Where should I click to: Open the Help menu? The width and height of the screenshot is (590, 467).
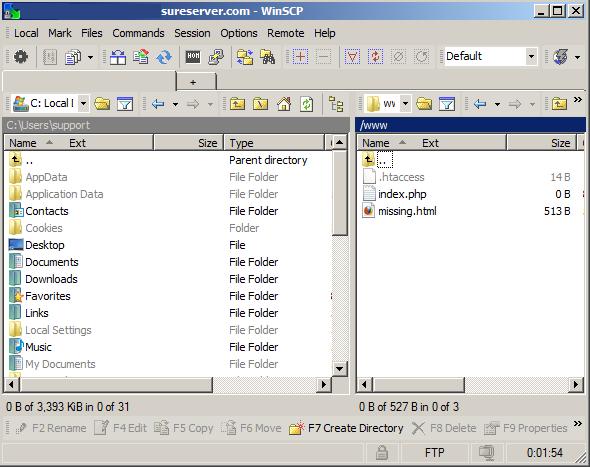324,33
